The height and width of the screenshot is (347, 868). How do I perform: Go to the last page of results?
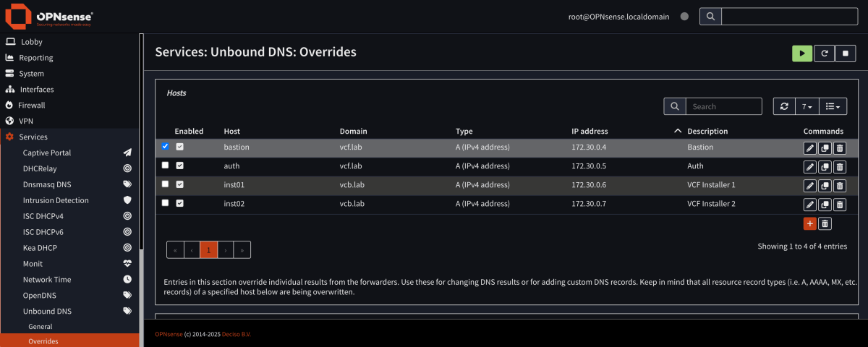[242, 250]
